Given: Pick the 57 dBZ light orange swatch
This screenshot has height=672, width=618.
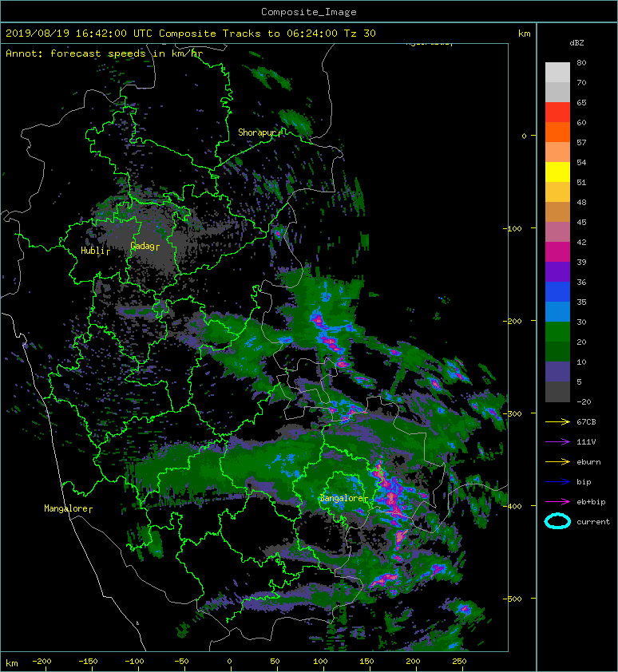Looking at the screenshot, I should click(x=557, y=152).
